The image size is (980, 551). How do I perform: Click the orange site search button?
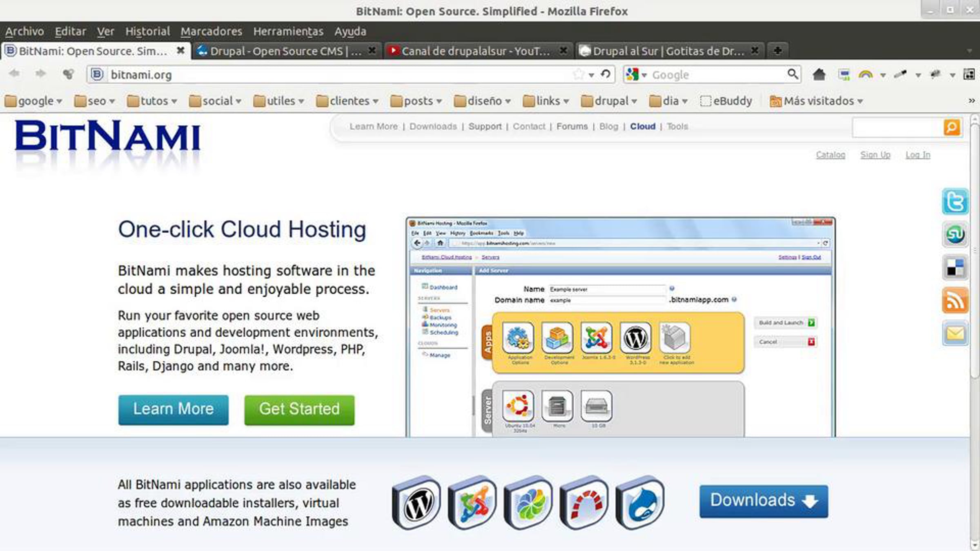(x=951, y=127)
